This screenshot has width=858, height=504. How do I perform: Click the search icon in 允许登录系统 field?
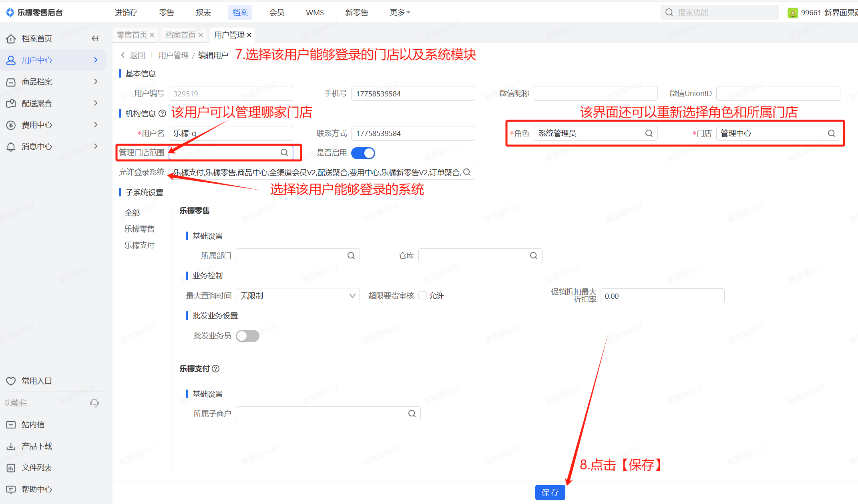tap(467, 172)
